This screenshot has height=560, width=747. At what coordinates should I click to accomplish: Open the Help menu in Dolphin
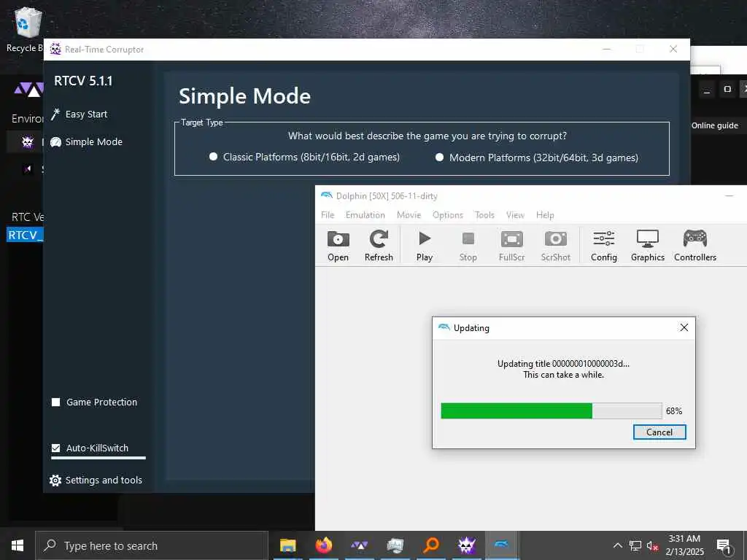tap(544, 215)
